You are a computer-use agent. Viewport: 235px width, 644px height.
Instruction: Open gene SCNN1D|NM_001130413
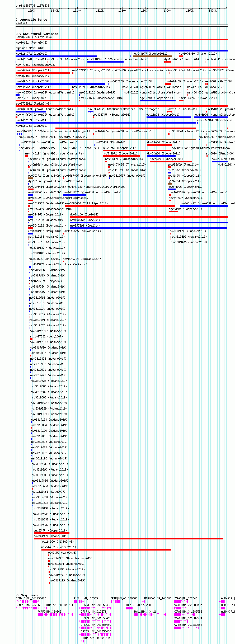pos(31,599)
